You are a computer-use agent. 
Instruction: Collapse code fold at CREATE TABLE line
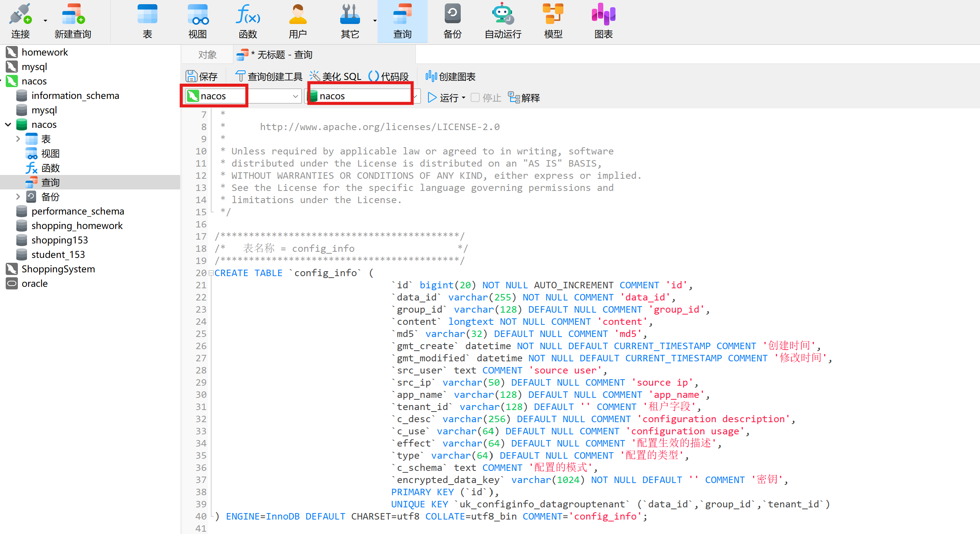(211, 273)
